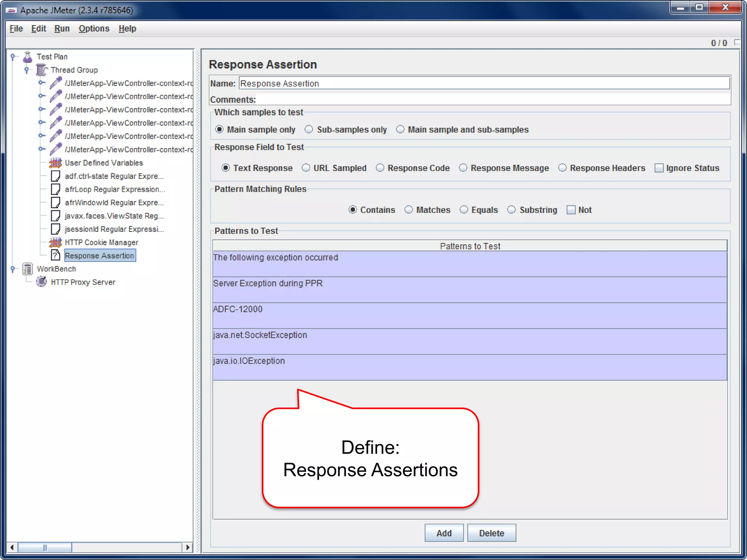Viewport: 747px width, 560px height.
Task: Click the Response Assertion tree icon
Action: point(55,256)
